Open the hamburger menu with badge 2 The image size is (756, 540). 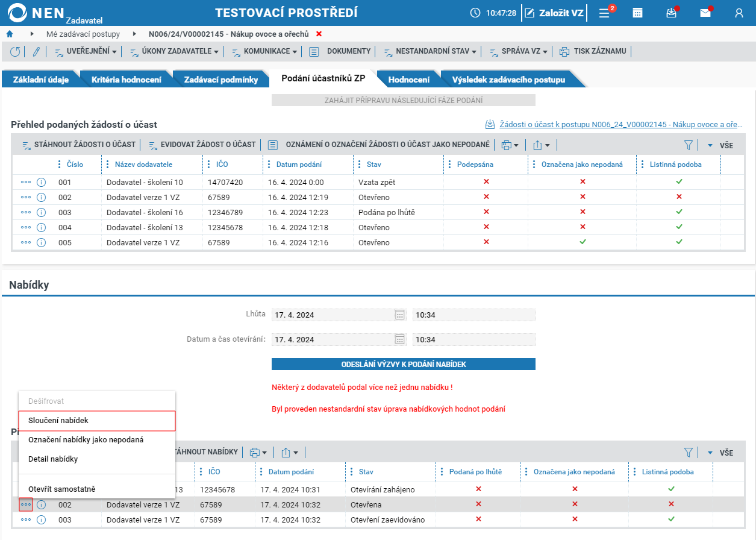604,13
